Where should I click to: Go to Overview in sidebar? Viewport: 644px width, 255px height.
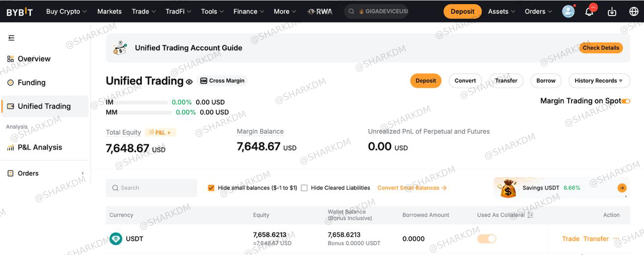tap(45, 59)
